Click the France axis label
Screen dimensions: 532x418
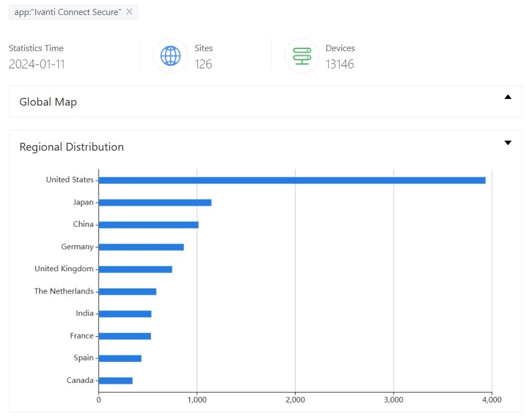click(x=81, y=336)
